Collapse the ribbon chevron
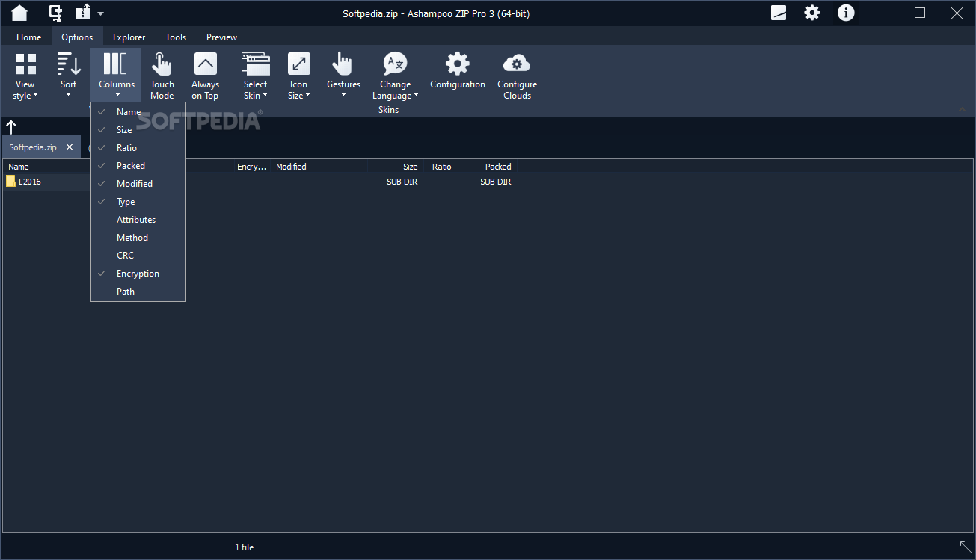Screen dimensions: 976x560 pos(963,109)
